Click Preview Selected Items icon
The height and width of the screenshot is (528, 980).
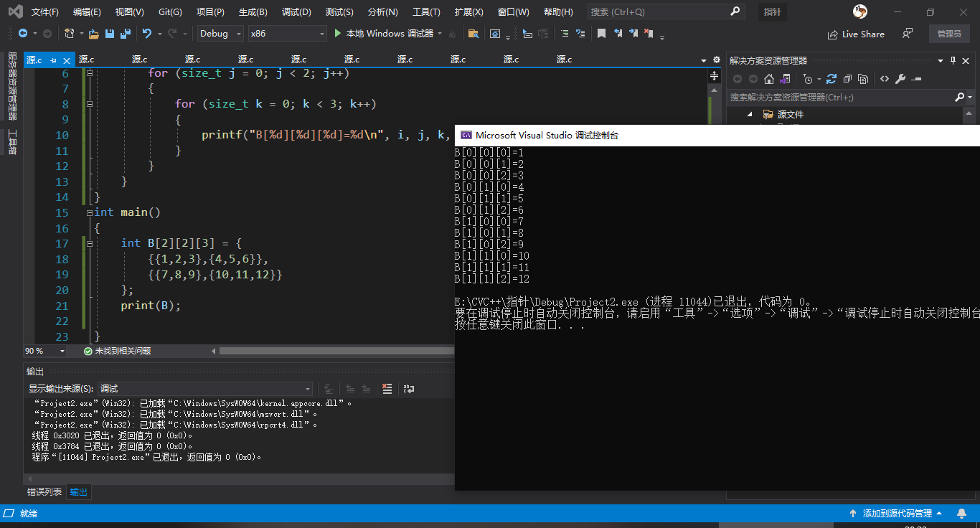(x=916, y=79)
